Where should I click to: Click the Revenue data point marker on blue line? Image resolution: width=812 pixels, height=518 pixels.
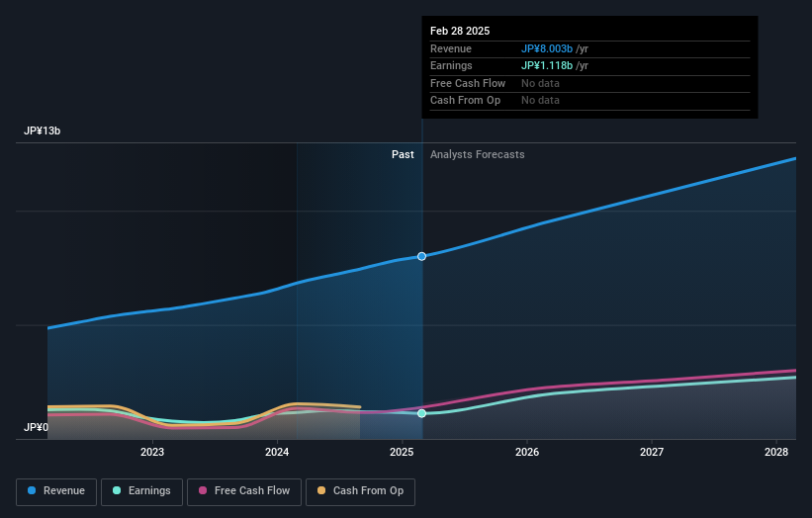coord(421,256)
